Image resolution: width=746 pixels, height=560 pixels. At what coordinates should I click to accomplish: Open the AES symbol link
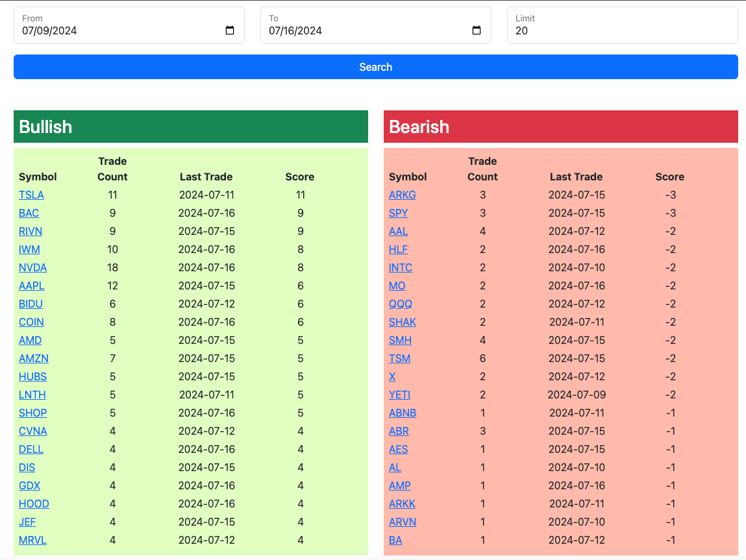click(x=399, y=449)
